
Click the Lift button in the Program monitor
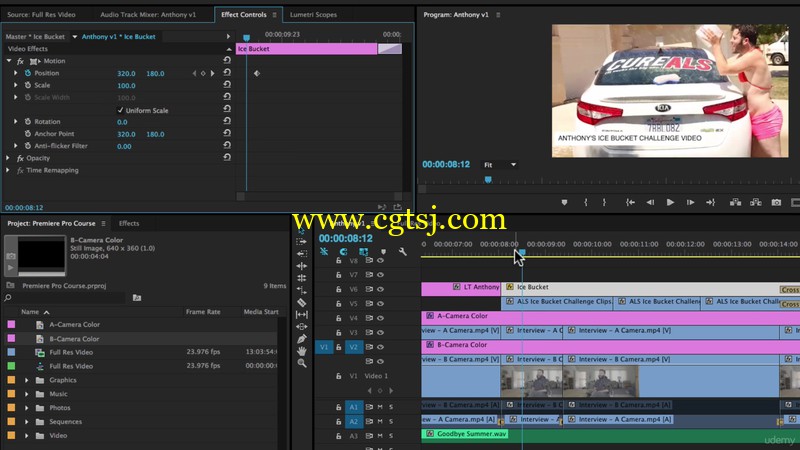click(x=735, y=203)
